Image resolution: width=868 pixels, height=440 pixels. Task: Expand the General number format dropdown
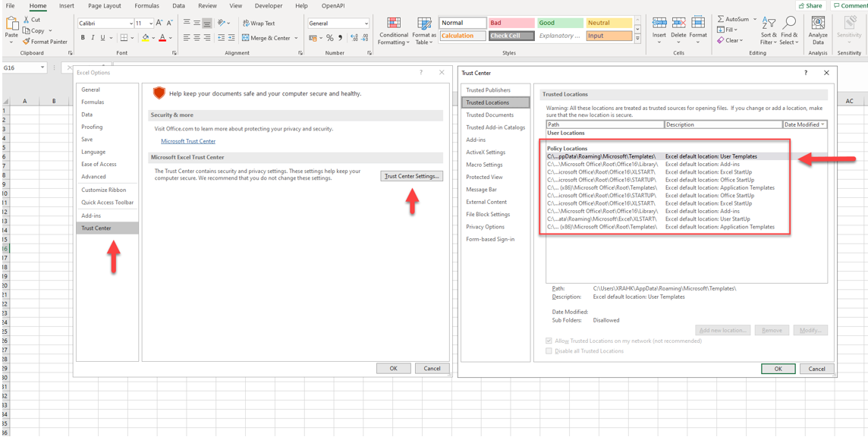tap(366, 24)
